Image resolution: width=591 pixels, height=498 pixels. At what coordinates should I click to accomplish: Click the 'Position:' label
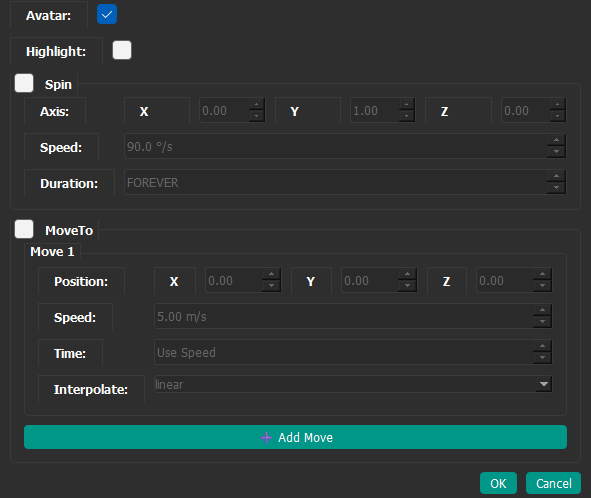(81, 282)
